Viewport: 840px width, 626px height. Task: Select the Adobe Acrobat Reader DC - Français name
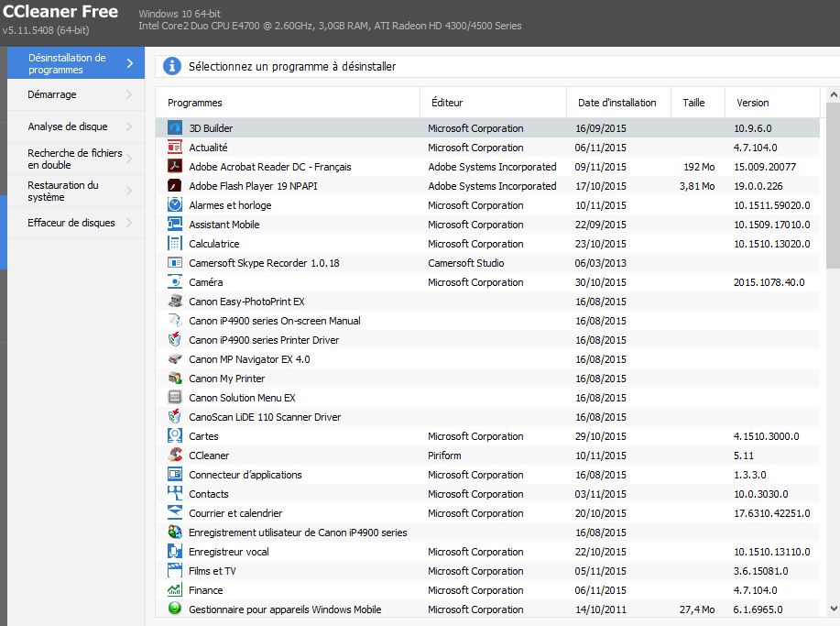click(270, 167)
